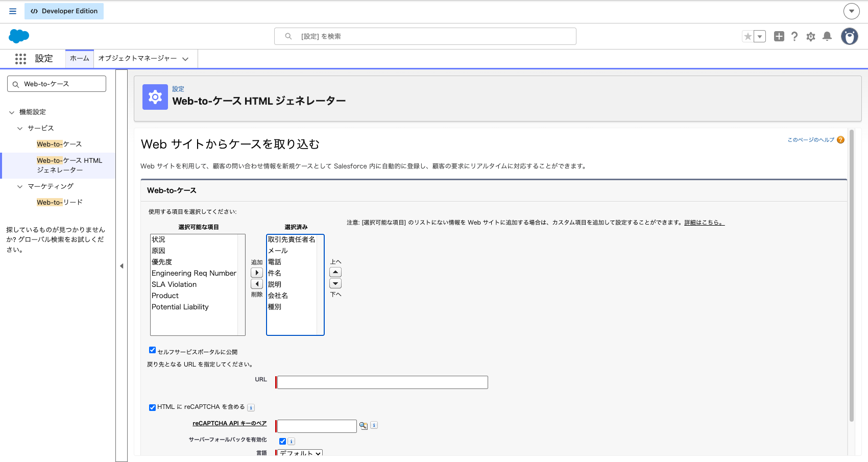Click the reCAPTCHA API キーのペア link
This screenshot has height=462, width=868.
point(230,424)
